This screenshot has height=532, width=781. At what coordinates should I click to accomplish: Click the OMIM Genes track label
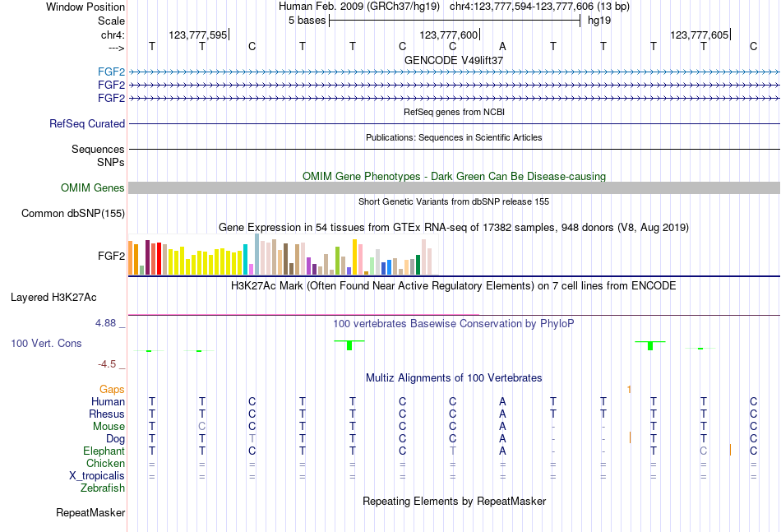(x=93, y=187)
